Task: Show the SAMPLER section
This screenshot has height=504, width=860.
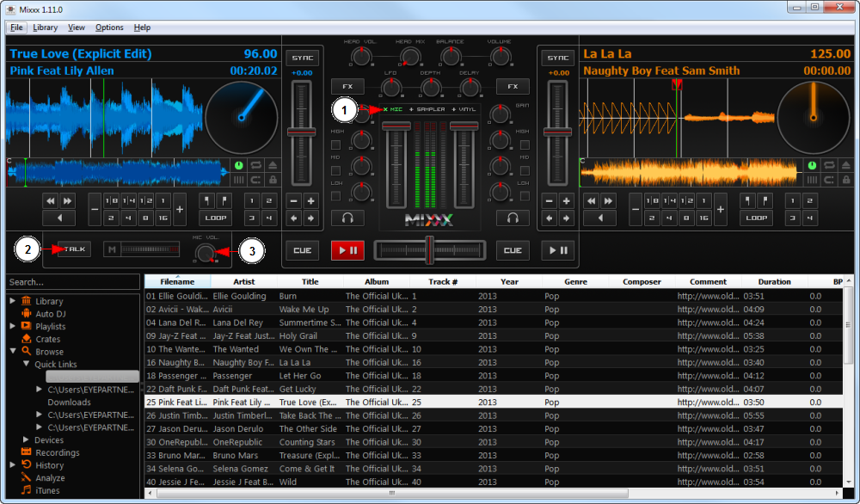Action: click(x=427, y=109)
